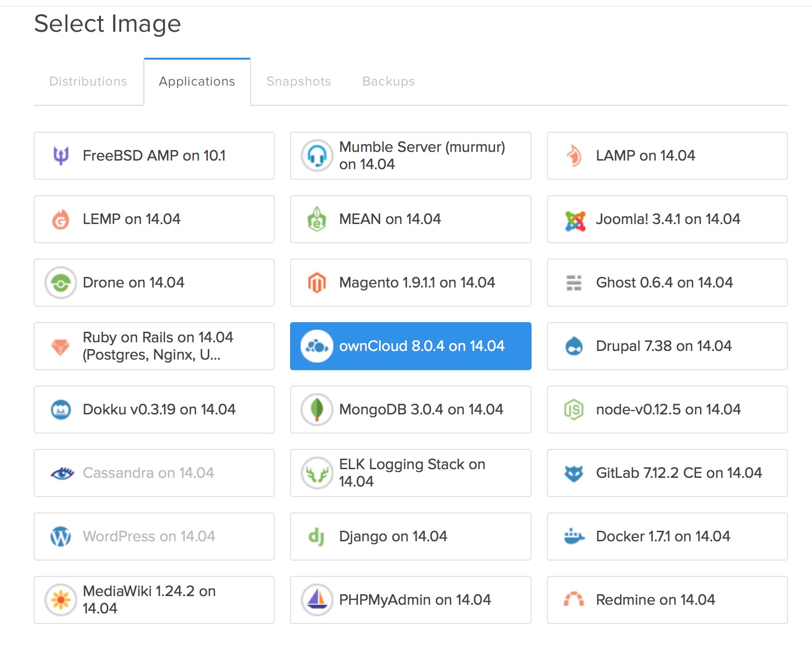Click WordPress on 14.04 label

point(149,537)
